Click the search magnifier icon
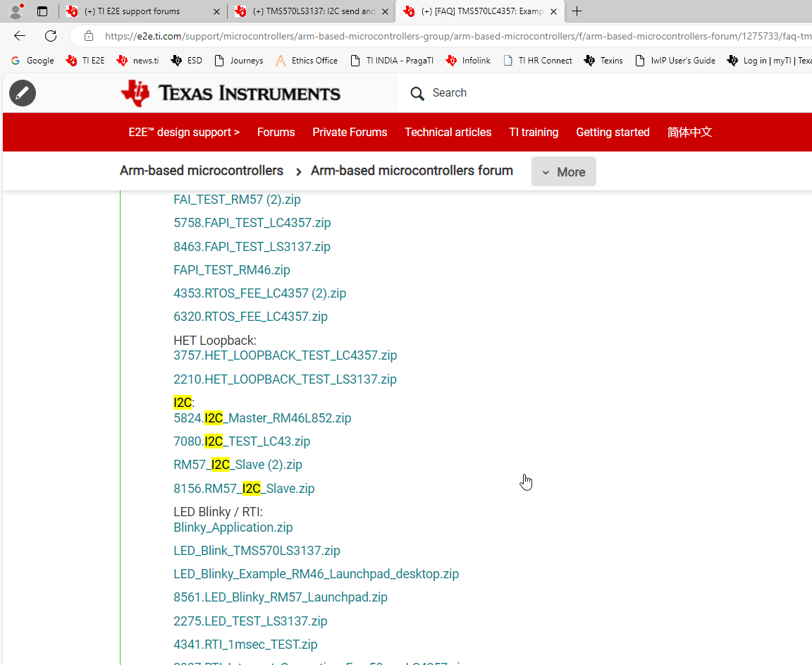This screenshot has height=665, width=812. point(417,93)
